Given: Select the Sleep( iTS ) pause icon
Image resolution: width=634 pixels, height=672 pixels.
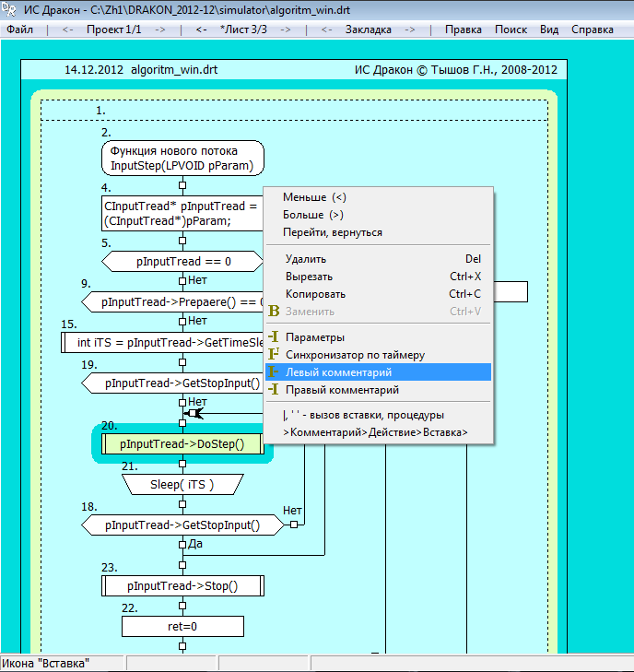Looking at the screenshot, I should click(x=182, y=484).
